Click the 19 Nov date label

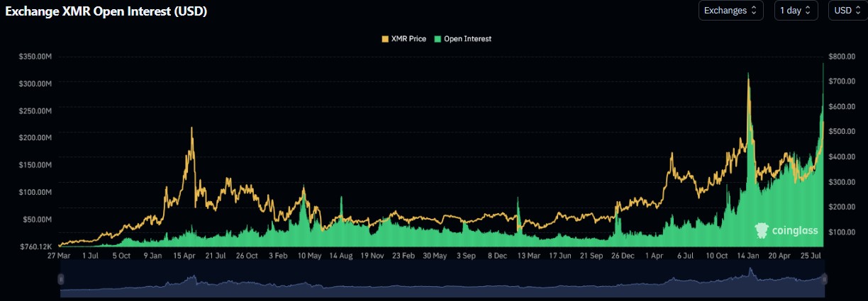point(372,256)
